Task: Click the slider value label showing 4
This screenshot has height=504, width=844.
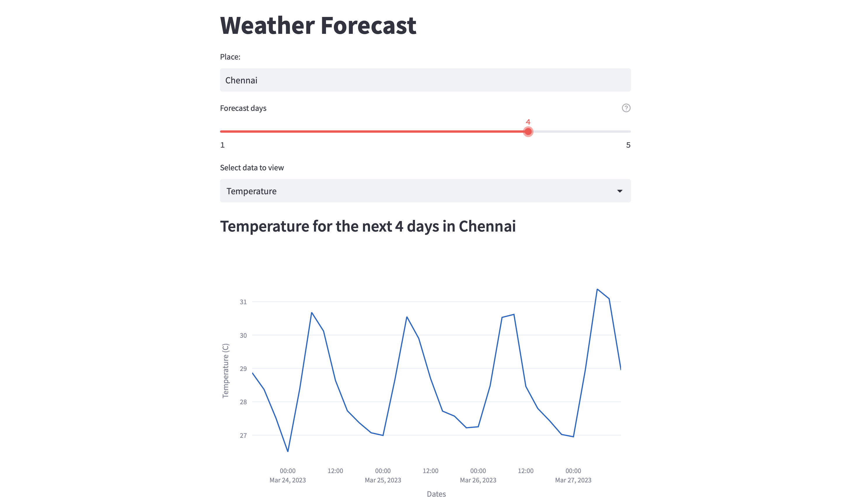Action: point(528,122)
